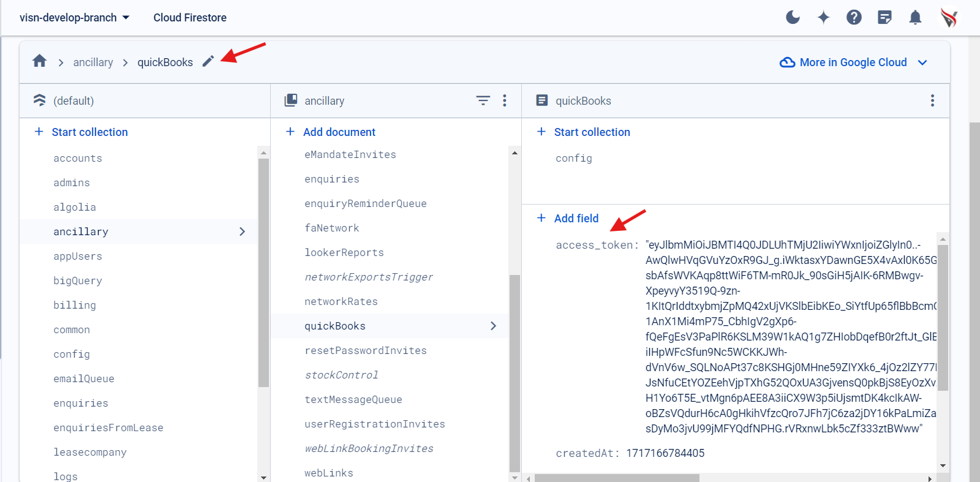Open textMessageQueue document

click(x=353, y=399)
